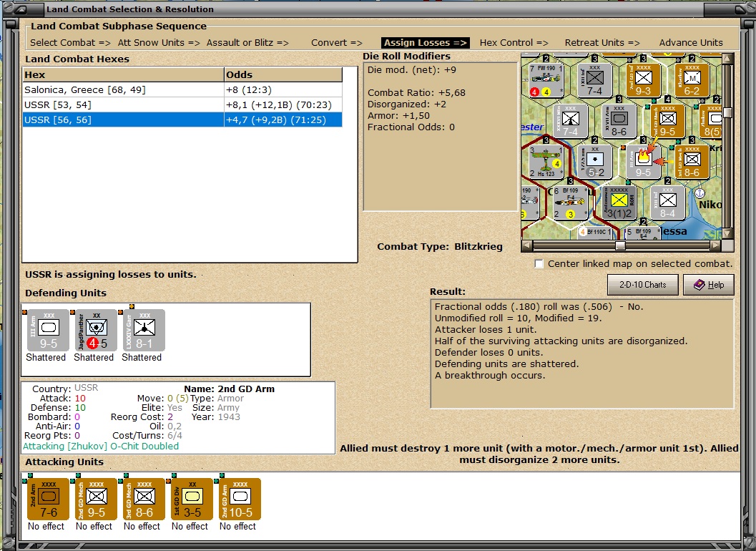Click the map's horizontal scrollbar right arrow
The width and height of the screenshot is (756, 551).
(715, 245)
